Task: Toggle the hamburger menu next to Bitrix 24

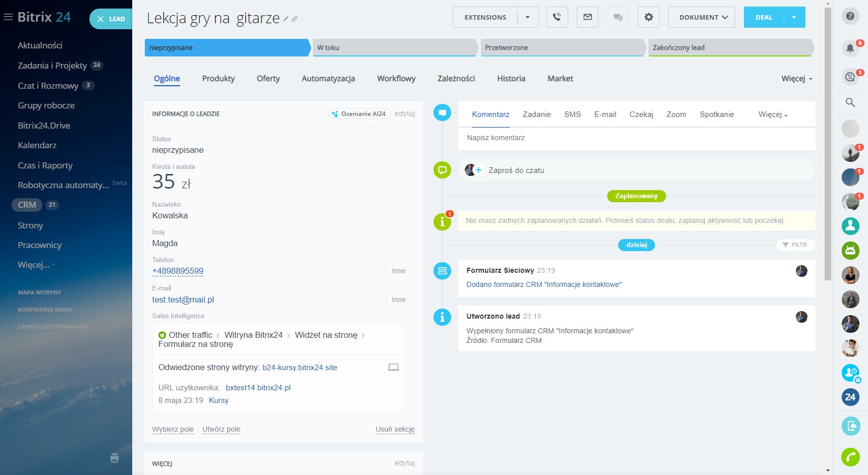Action: 8,17
